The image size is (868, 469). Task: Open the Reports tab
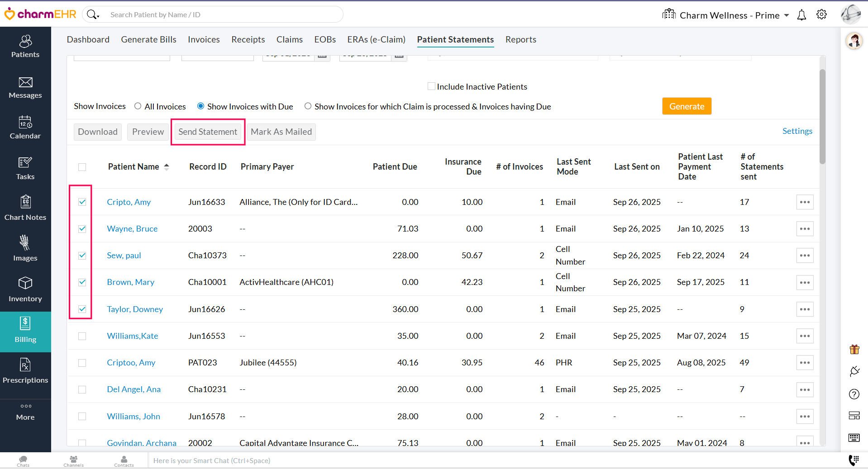(520, 40)
